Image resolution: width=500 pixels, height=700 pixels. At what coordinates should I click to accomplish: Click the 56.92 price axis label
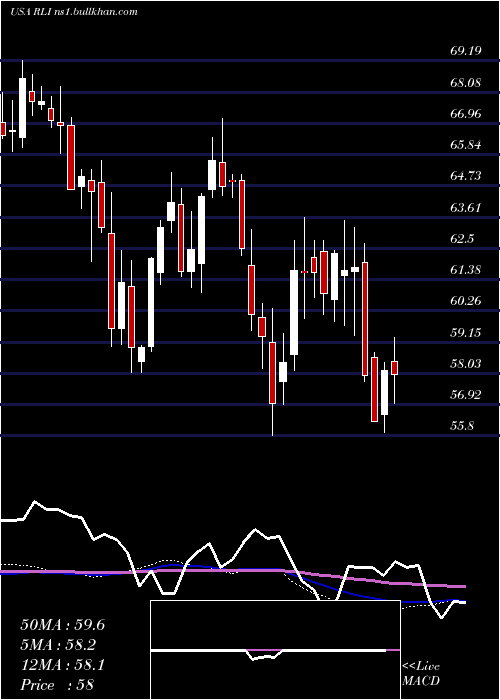coord(466,395)
